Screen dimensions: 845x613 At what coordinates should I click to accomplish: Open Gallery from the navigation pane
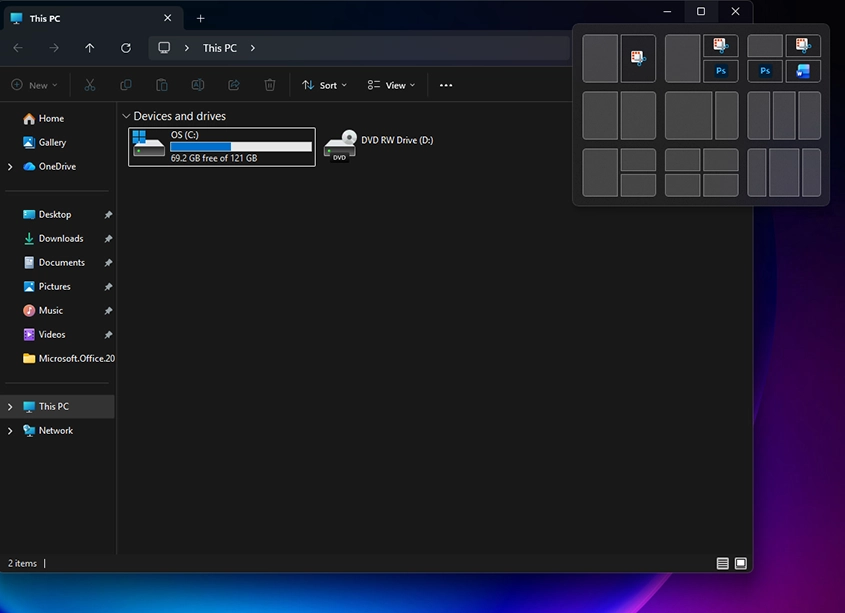(52, 143)
